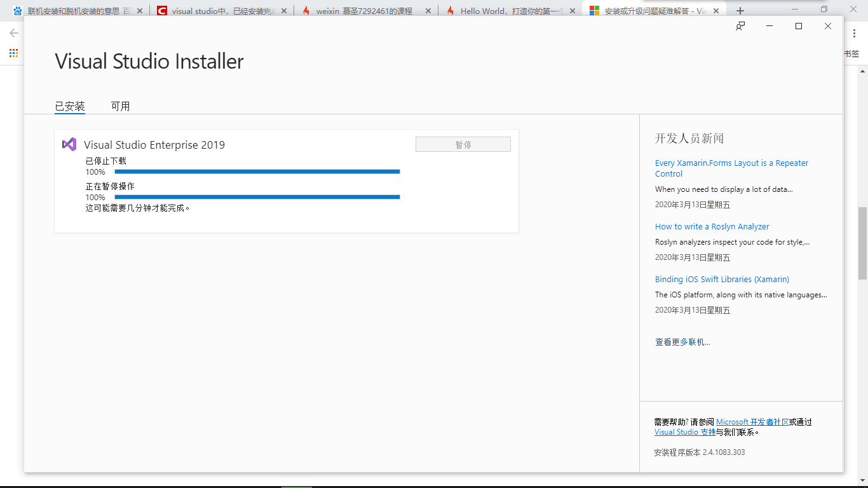This screenshot has height=488, width=868.
Task: Click the 暂停 button
Action: click(463, 144)
